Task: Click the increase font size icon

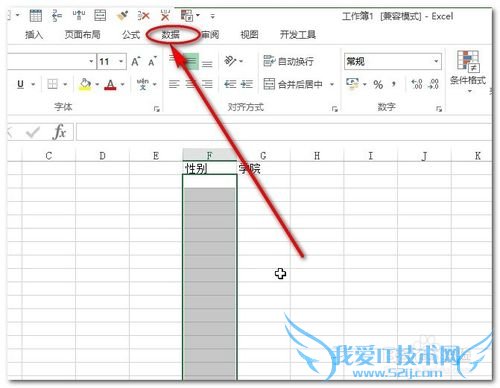Action: click(136, 62)
